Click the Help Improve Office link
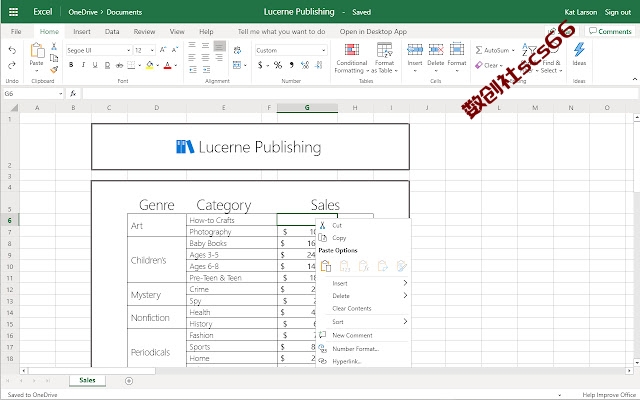Screen dimensions: 640x400 click(x=609, y=395)
